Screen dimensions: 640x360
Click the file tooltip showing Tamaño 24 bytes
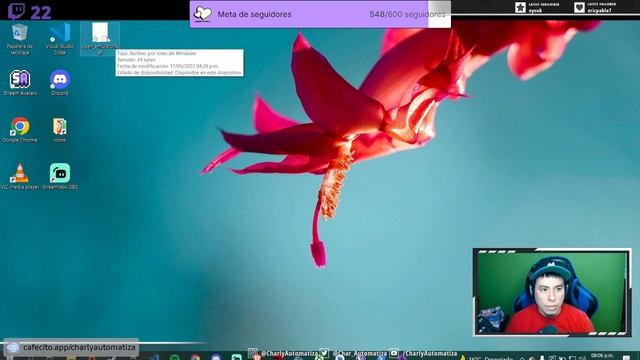(180, 63)
